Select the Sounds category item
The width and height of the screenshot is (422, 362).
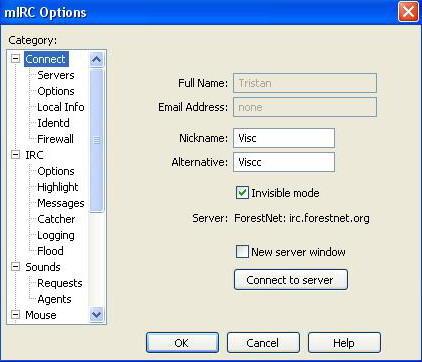43,267
